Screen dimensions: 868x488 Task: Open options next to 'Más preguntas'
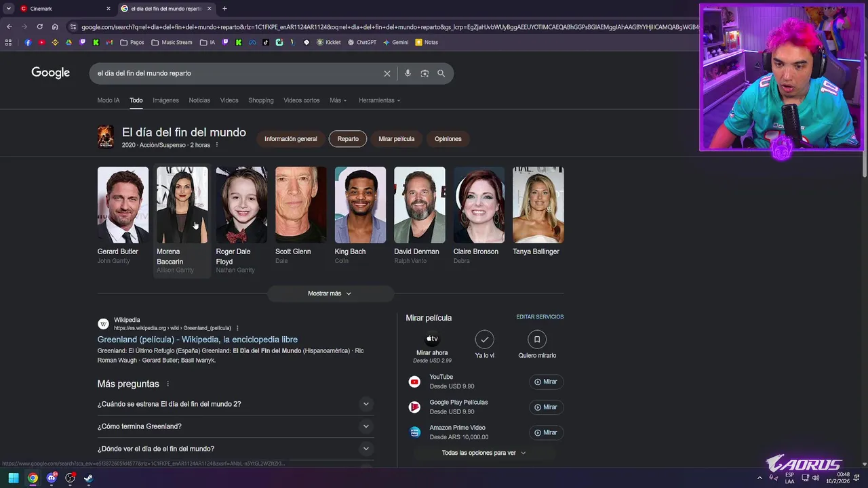[x=167, y=384]
